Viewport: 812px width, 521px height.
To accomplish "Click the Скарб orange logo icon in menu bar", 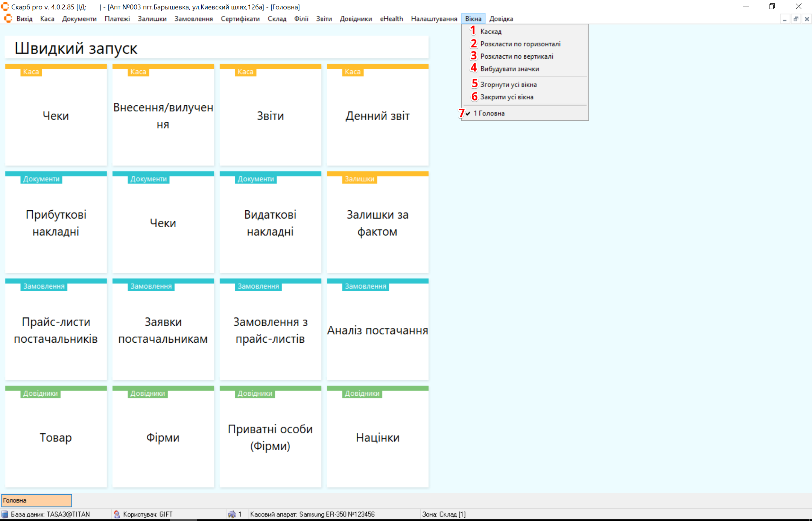I will tap(8, 18).
